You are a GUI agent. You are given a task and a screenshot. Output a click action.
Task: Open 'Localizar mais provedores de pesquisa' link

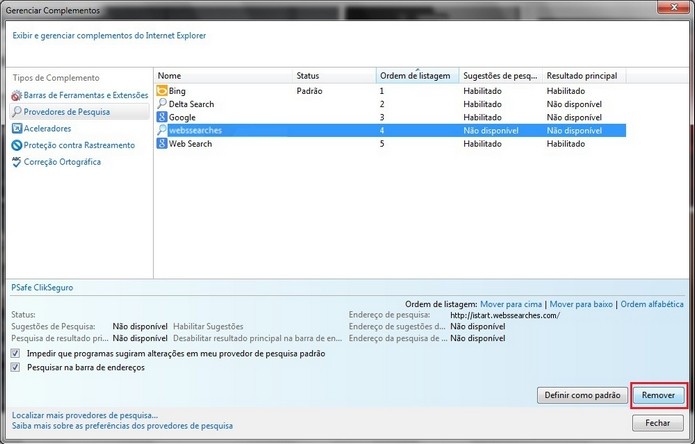[85, 416]
